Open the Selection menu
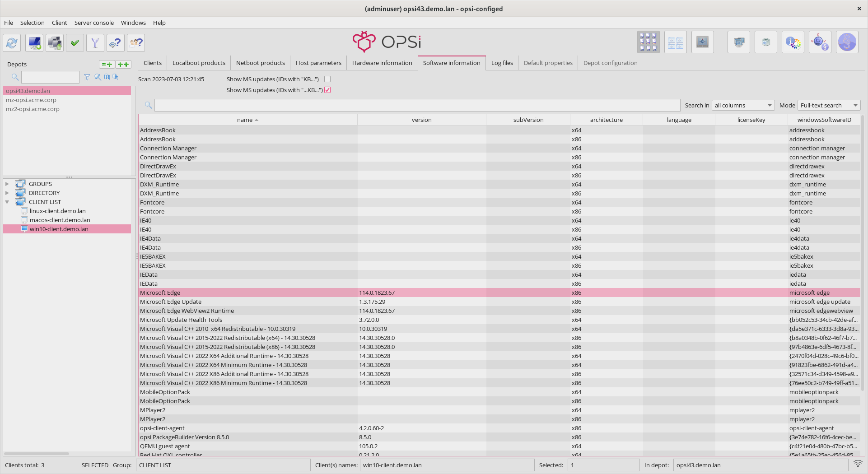The width and height of the screenshot is (868, 474). (x=33, y=23)
